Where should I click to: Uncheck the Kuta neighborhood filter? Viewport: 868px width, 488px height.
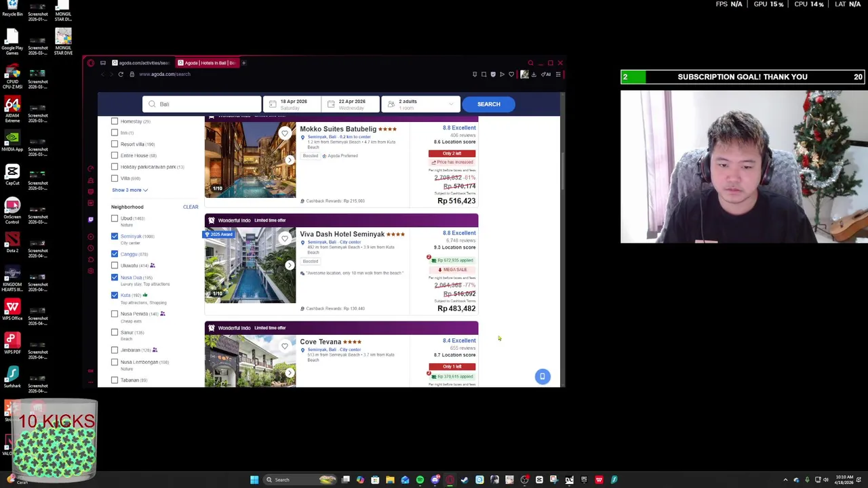[x=115, y=296]
